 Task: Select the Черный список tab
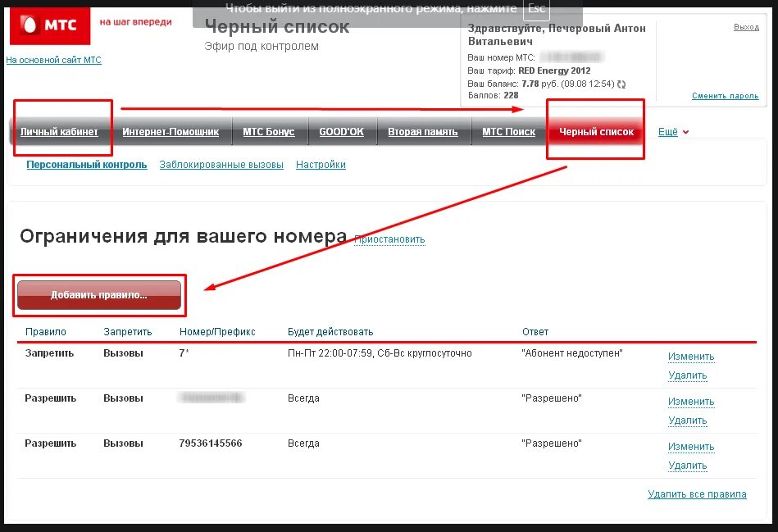tap(596, 131)
